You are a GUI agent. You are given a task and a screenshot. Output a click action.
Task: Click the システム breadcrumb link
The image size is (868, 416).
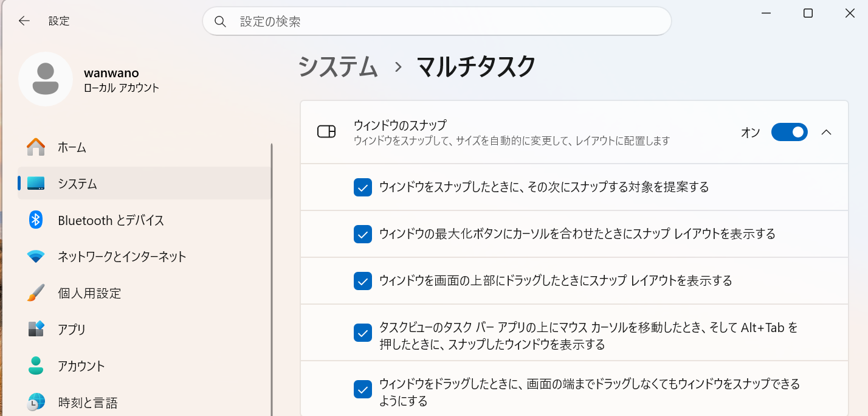click(338, 66)
